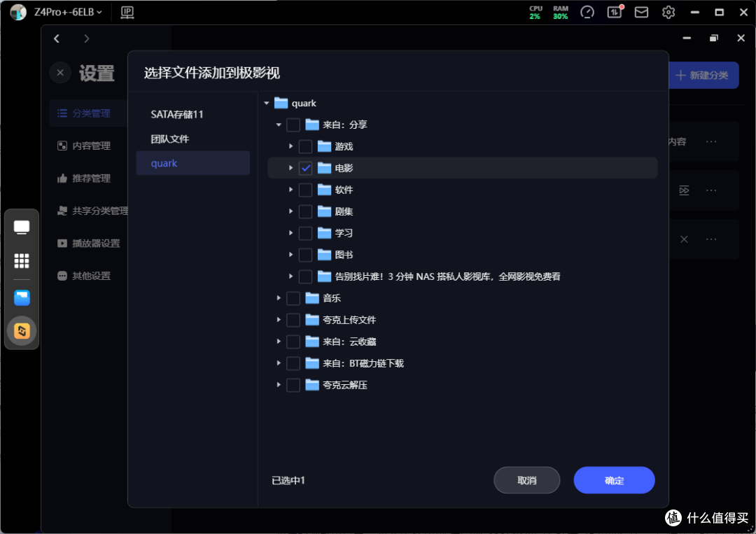
Task: Collapse the 来自：分享 folder
Action: coord(279,125)
